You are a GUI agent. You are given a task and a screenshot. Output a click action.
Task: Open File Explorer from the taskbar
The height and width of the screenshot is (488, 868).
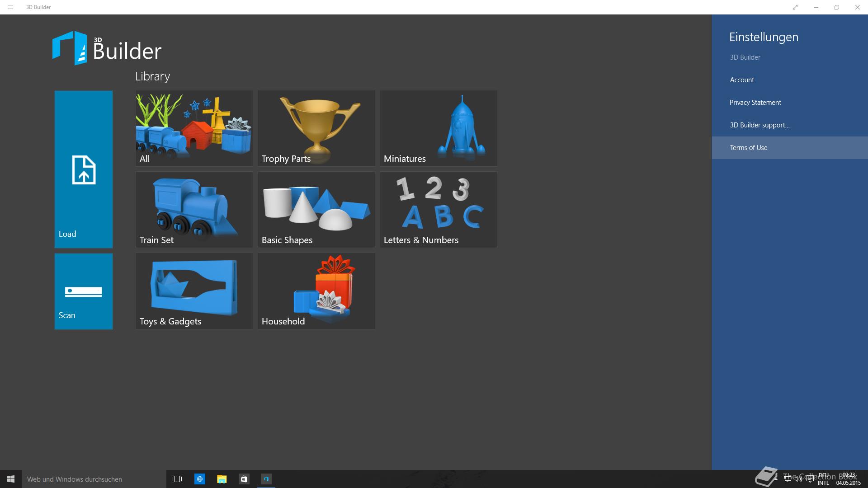pos(222,479)
